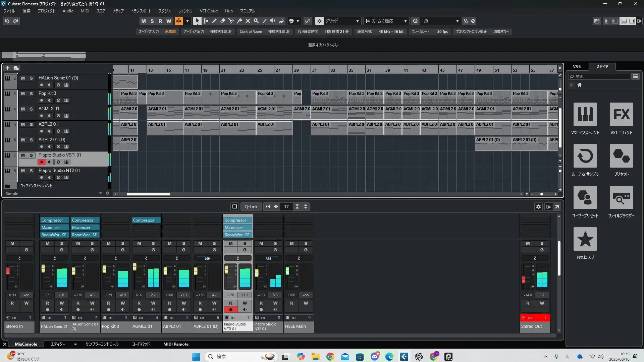
Task: Disable record on Piapro Studio VSTi track
Action: pyautogui.click(x=42, y=162)
